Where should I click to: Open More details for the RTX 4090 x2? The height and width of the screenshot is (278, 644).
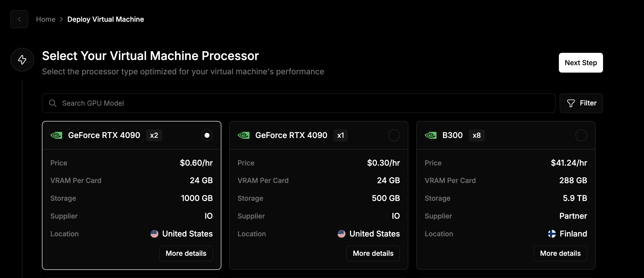click(x=186, y=253)
